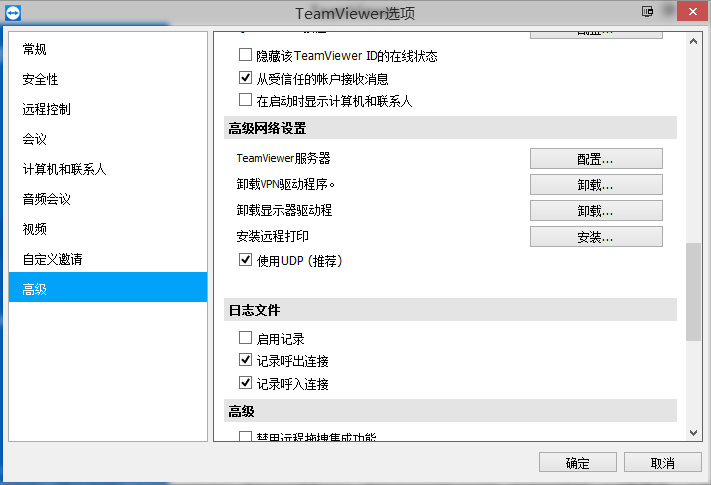Enable 隐藏该TeamViewer ID的在线状态 checkbox
The height and width of the screenshot is (485, 711).
tap(245, 55)
